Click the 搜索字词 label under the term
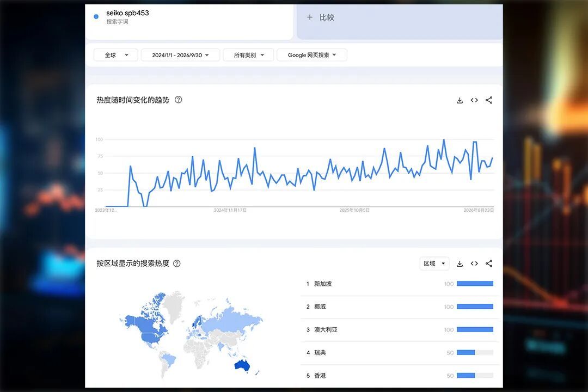Viewport: 588px width, 392px height. [x=117, y=22]
